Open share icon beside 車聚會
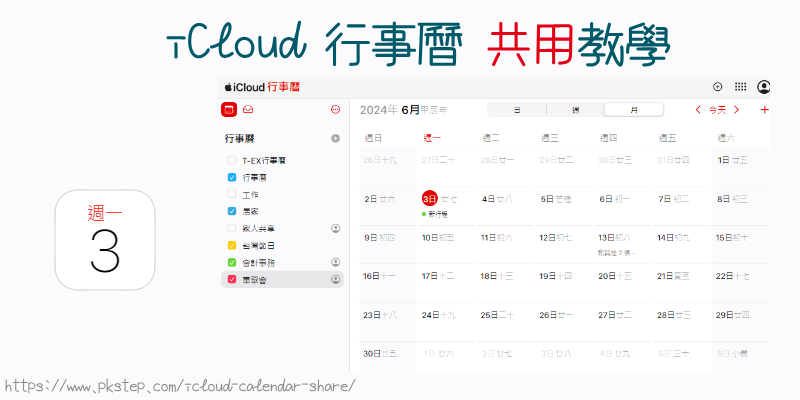Screen dimensions: 800x400 click(x=335, y=279)
